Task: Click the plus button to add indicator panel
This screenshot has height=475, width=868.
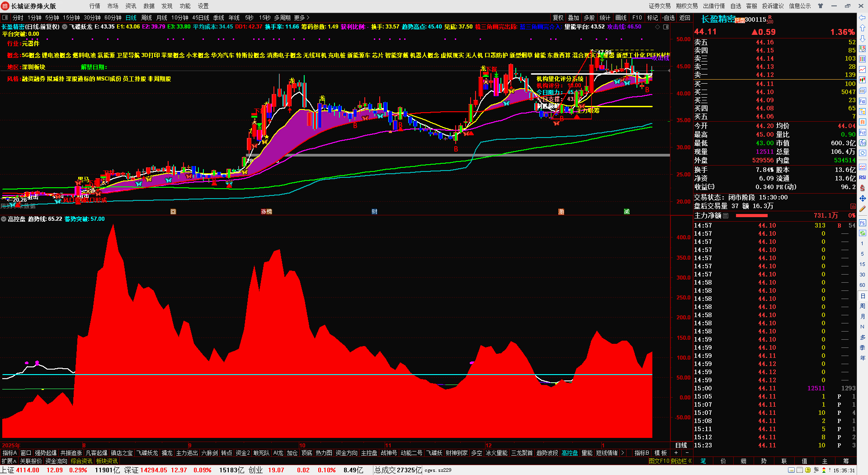Action: click(x=676, y=453)
